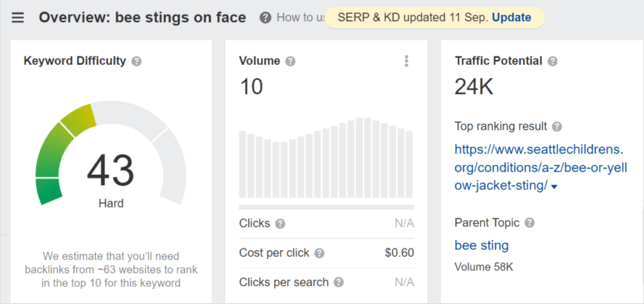This screenshot has height=304, width=644.
Task: Click 'Volume 58K' under parent topic
Action: click(x=484, y=267)
